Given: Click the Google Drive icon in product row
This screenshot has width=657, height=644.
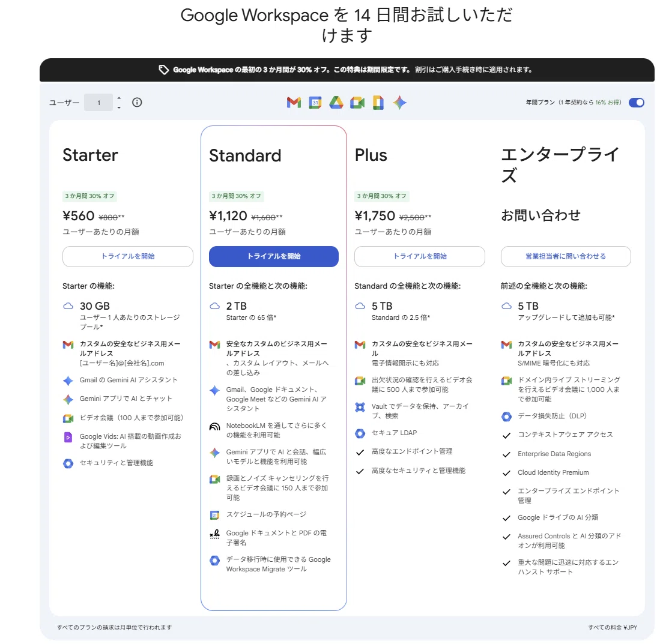Looking at the screenshot, I should click(336, 103).
